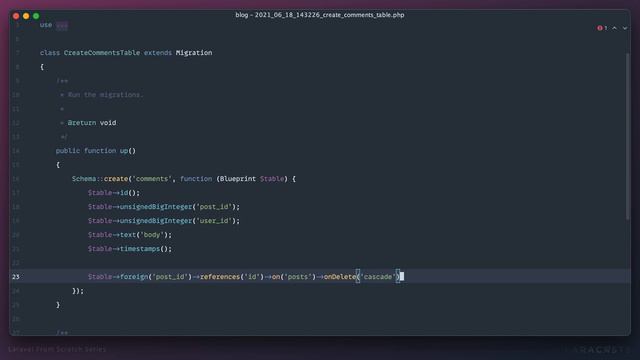The width and height of the screenshot is (640, 360).
Task: Click the class name CreateCommentsTable
Action: click(x=102, y=53)
